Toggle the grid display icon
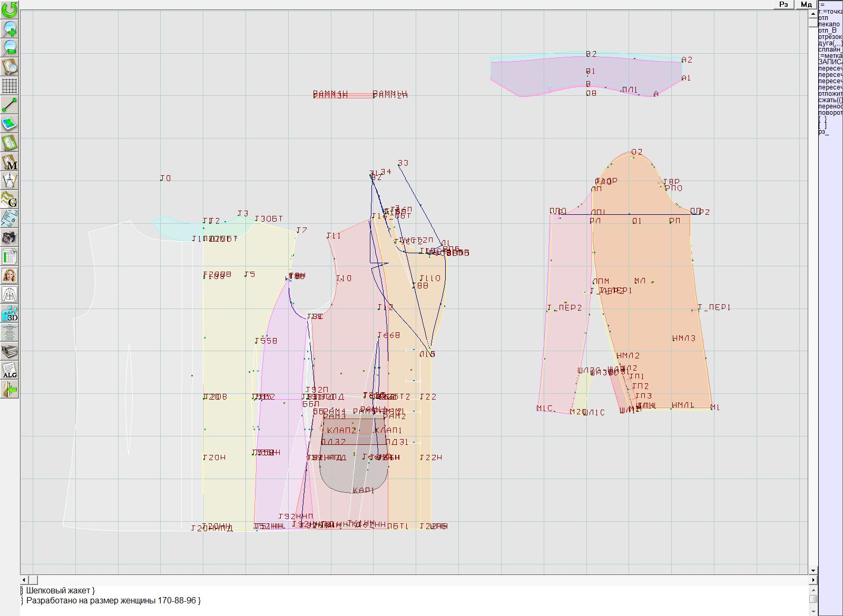The width and height of the screenshot is (843, 616). pyautogui.click(x=9, y=85)
